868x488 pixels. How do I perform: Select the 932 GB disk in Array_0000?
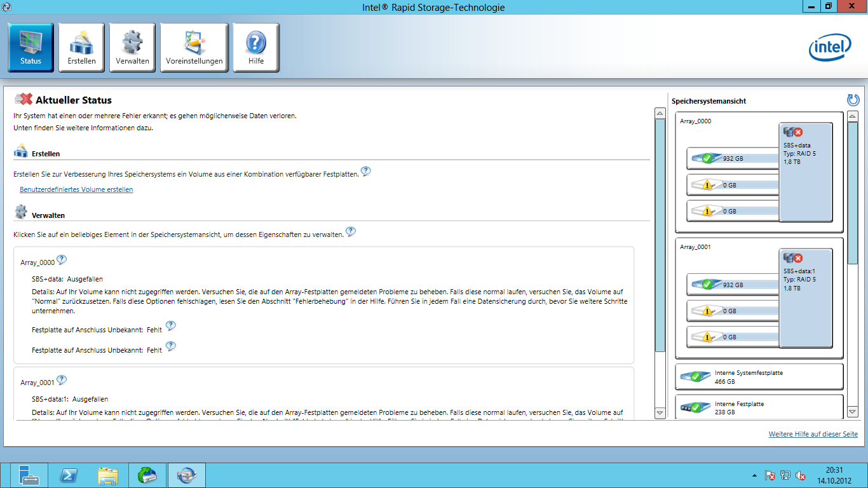coord(733,158)
